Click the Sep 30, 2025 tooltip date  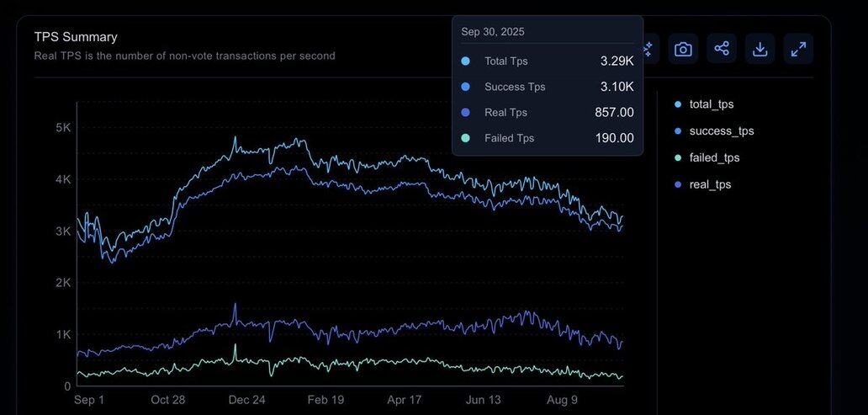coord(493,32)
